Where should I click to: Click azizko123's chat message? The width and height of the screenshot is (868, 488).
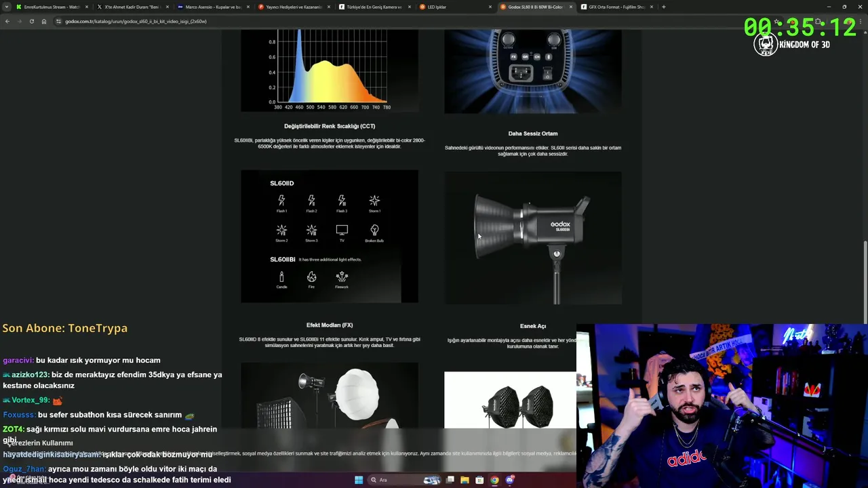(112, 380)
